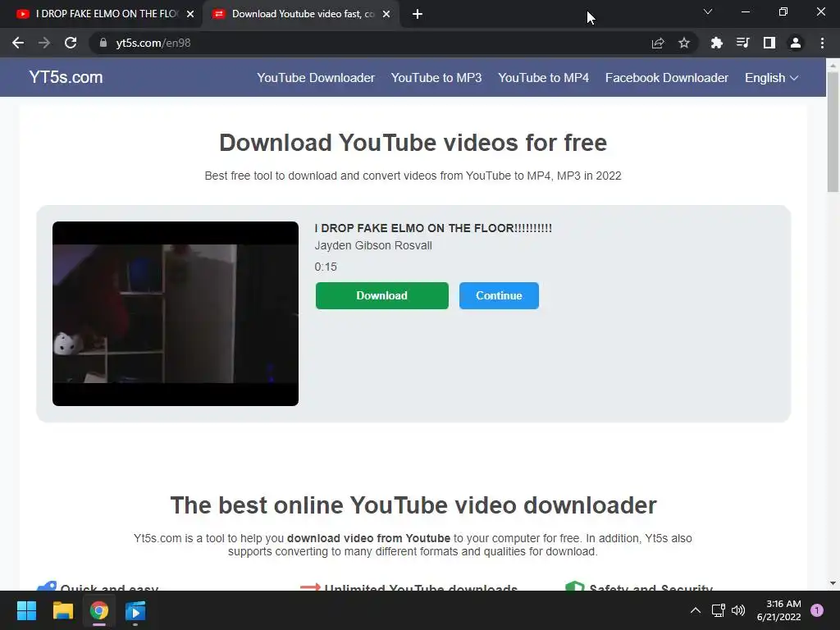This screenshot has width=840, height=630.
Task: Bookmark this page with the star icon
Action: tap(684, 43)
